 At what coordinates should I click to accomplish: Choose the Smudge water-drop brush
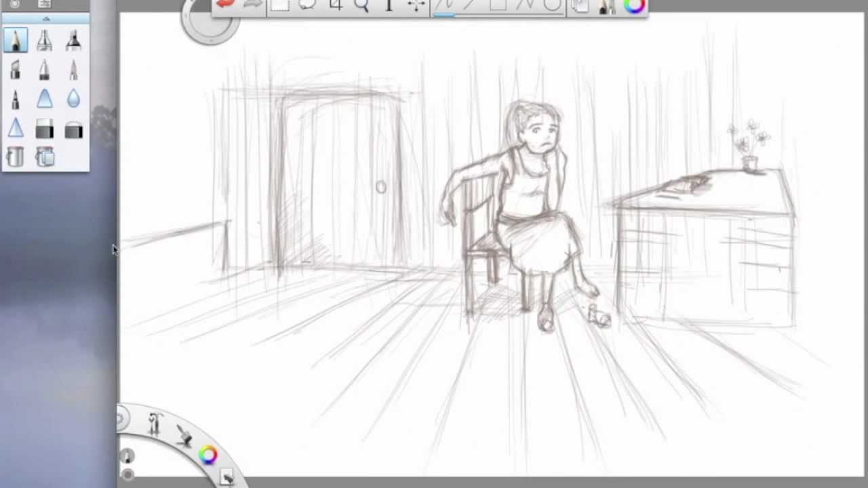click(x=73, y=100)
